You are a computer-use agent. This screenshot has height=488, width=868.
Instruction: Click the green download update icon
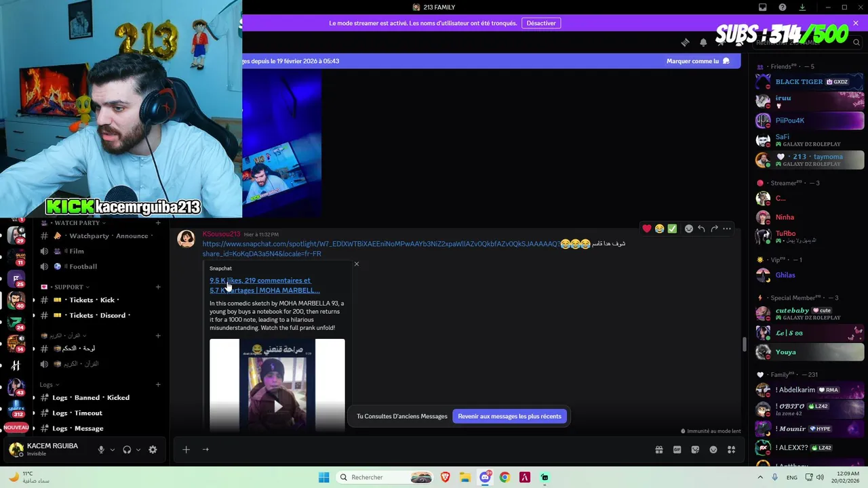[802, 7]
